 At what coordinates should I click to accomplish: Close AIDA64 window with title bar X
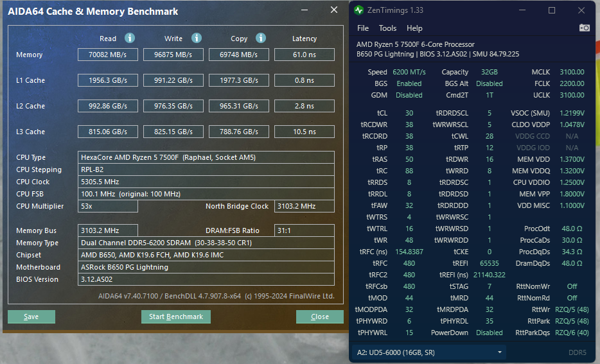click(x=334, y=10)
